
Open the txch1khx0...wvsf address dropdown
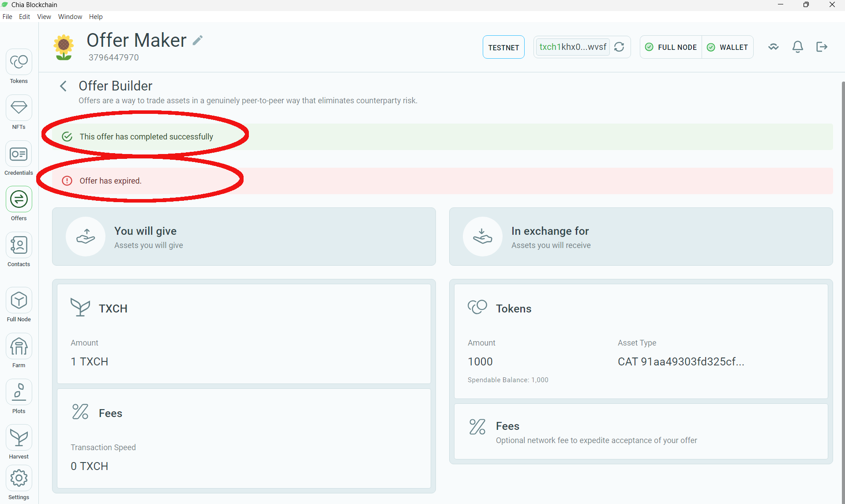tap(572, 47)
